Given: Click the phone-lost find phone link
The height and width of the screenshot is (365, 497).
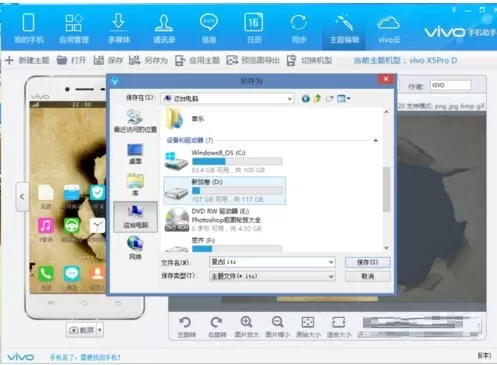Looking at the screenshot, I should [85, 357].
